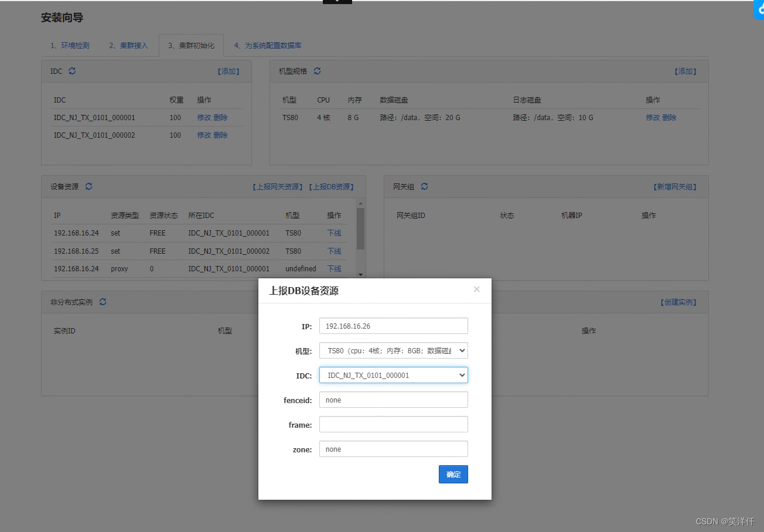Click 【创建实例】 link
The height and width of the screenshot is (532, 764).
click(678, 302)
